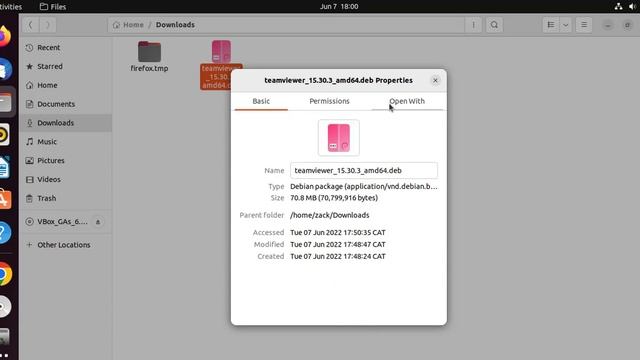This screenshot has width=640, height=360.
Task: Open the Open With tab
Action: (407, 101)
